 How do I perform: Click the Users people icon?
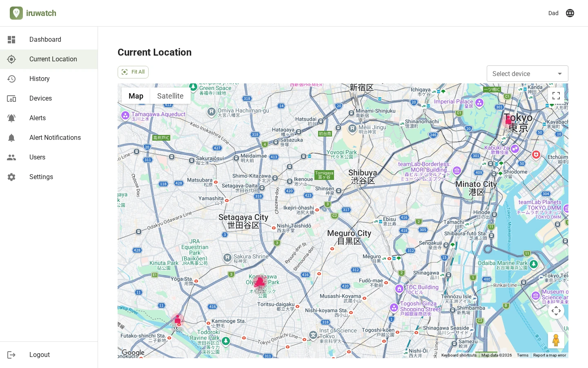coord(11,157)
